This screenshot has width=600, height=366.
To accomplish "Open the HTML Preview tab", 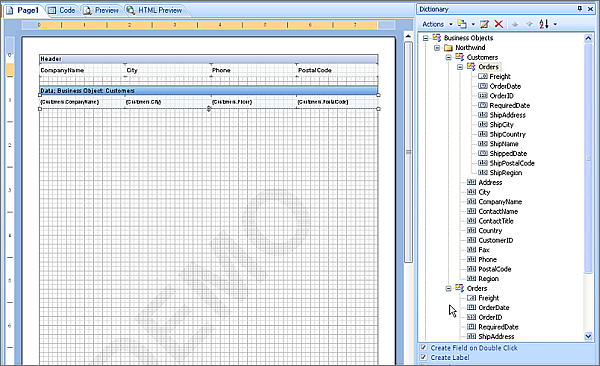I will pos(155,10).
